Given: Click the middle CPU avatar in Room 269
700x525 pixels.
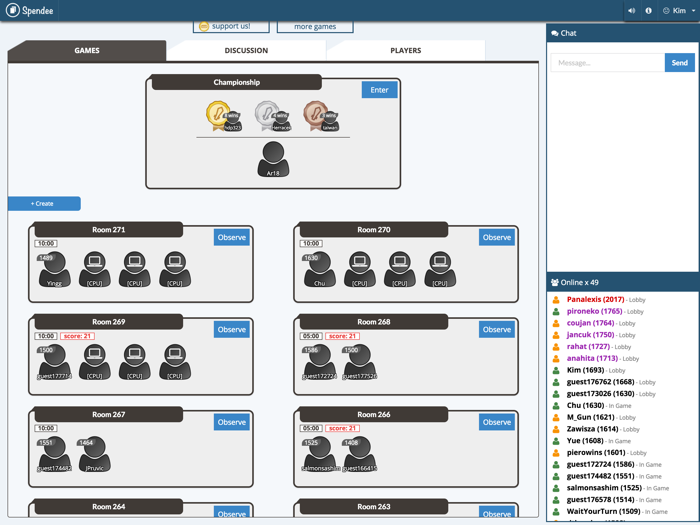Looking at the screenshot, I should 134,362.
